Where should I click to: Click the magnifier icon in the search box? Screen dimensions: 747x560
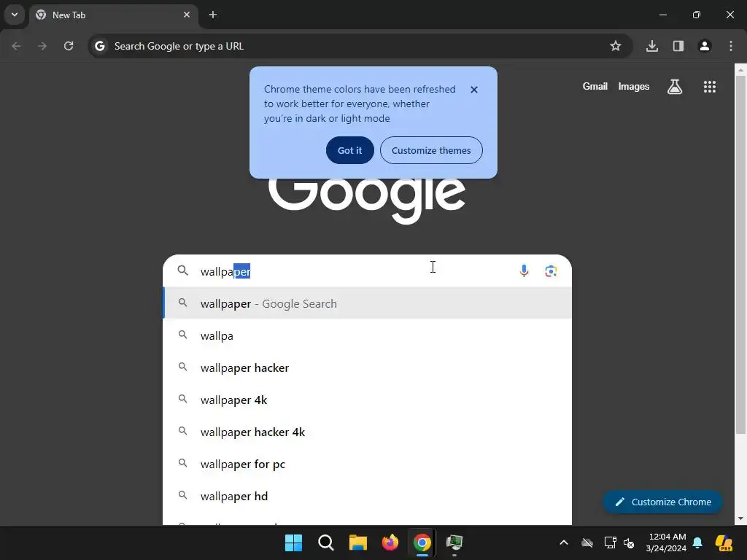183,271
